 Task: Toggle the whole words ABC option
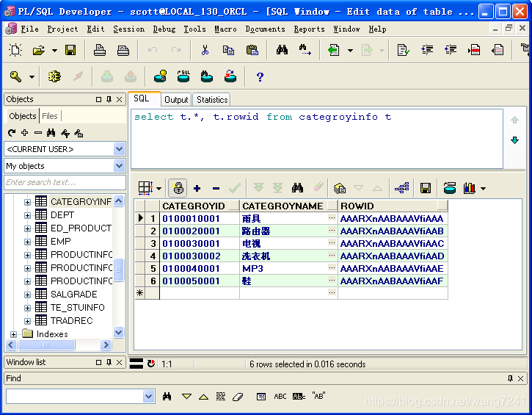[x=280, y=397]
